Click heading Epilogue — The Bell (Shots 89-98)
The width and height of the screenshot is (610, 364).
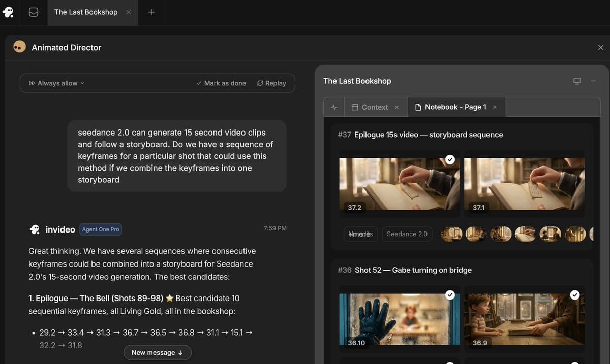(96, 298)
